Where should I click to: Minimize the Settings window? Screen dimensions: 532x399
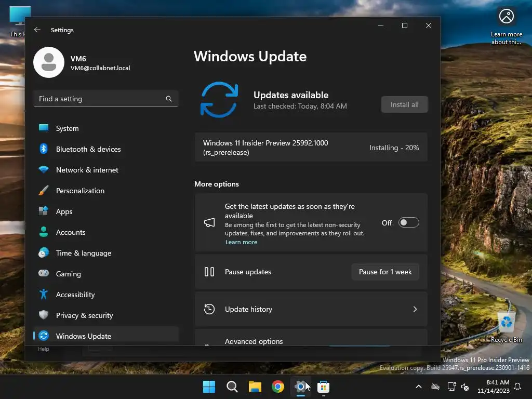381,25
